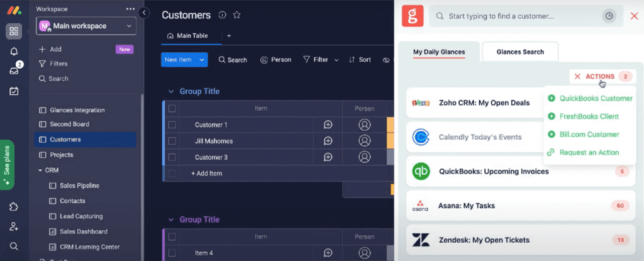Click Sort in the board toolbar

point(360,60)
